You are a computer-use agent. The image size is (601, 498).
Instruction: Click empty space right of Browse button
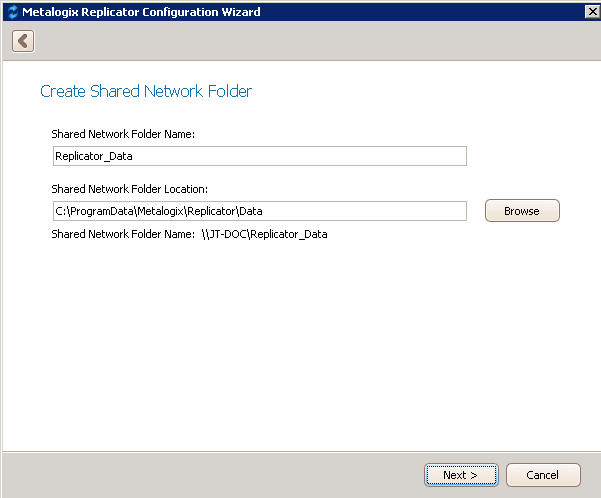click(580, 211)
